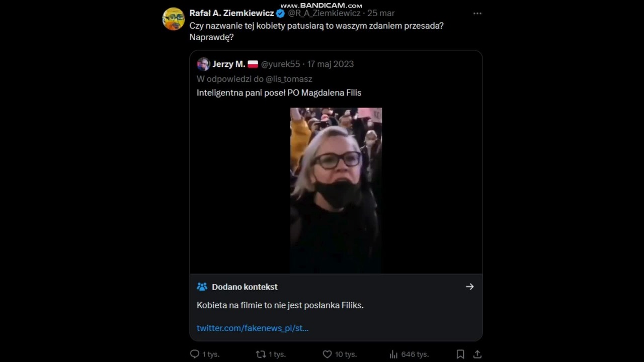The height and width of the screenshot is (362, 644).
Task: Play the quoted video of the woman
Action: 336,191
